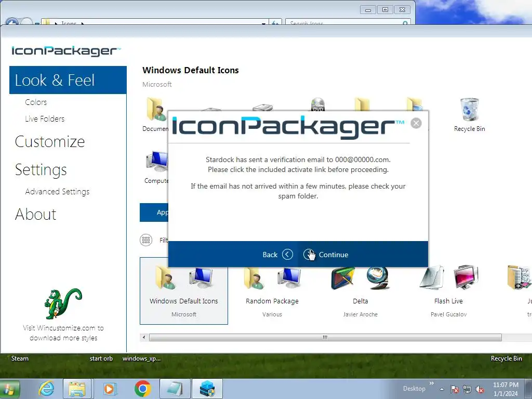Open Live Folders in the sidebar
532x399 pixels.
click(x=45, y=119)
